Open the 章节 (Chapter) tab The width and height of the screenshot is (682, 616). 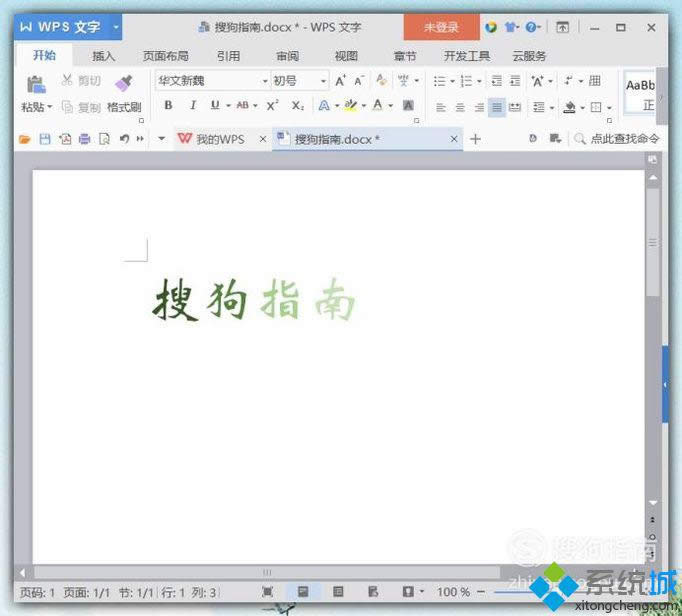click(405, 56)
